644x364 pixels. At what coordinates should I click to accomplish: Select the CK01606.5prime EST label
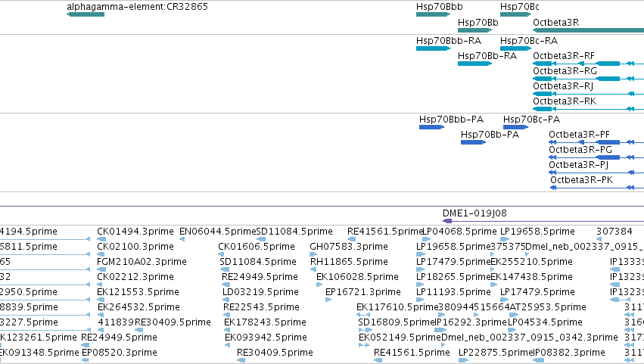click(x=257, y=247)
